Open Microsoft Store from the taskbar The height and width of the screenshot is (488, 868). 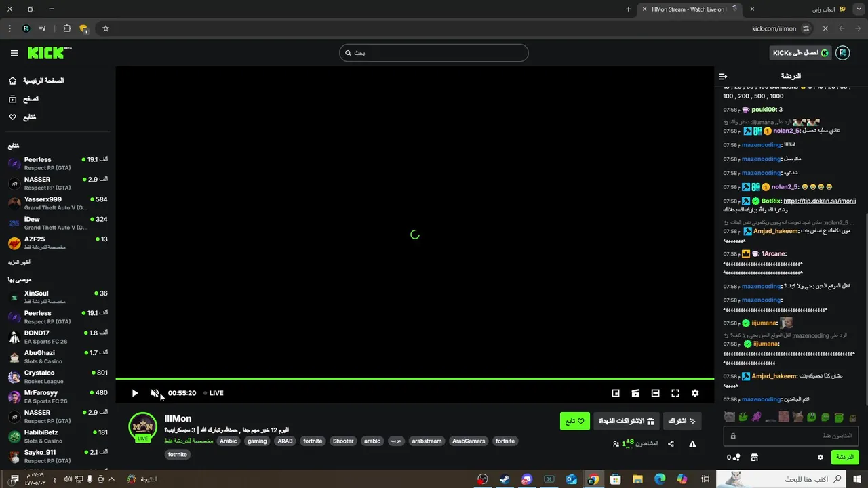click(616, 479)
